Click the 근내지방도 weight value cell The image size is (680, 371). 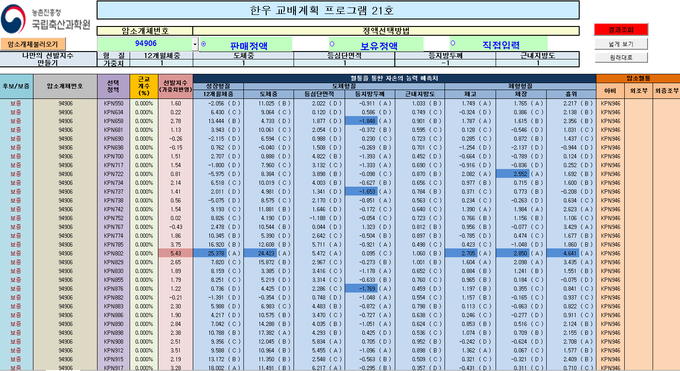(x=537, y=63)
